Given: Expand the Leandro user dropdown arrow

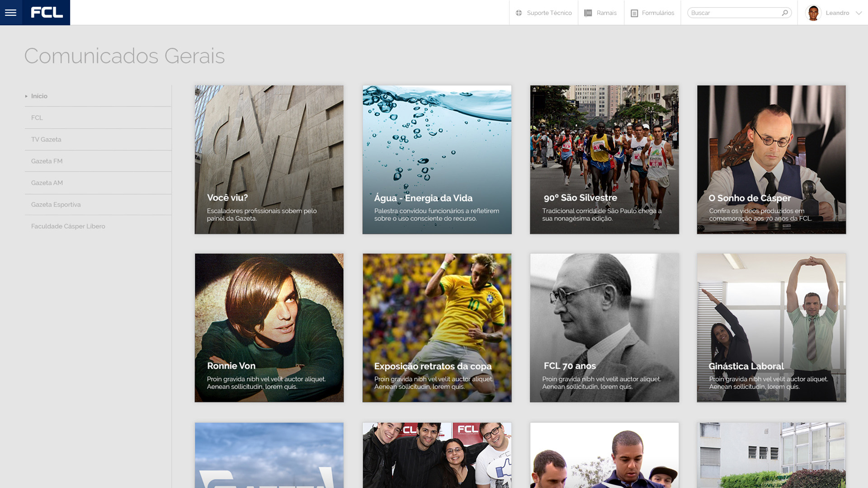Looking at the screenshot, I should point(859,13).
